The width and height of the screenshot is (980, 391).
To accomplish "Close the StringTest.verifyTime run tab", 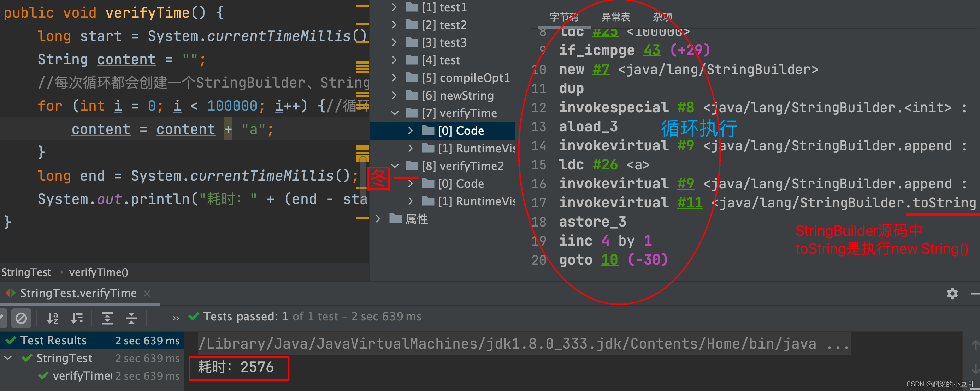I will pyautogui.click(x=147, y=293).
